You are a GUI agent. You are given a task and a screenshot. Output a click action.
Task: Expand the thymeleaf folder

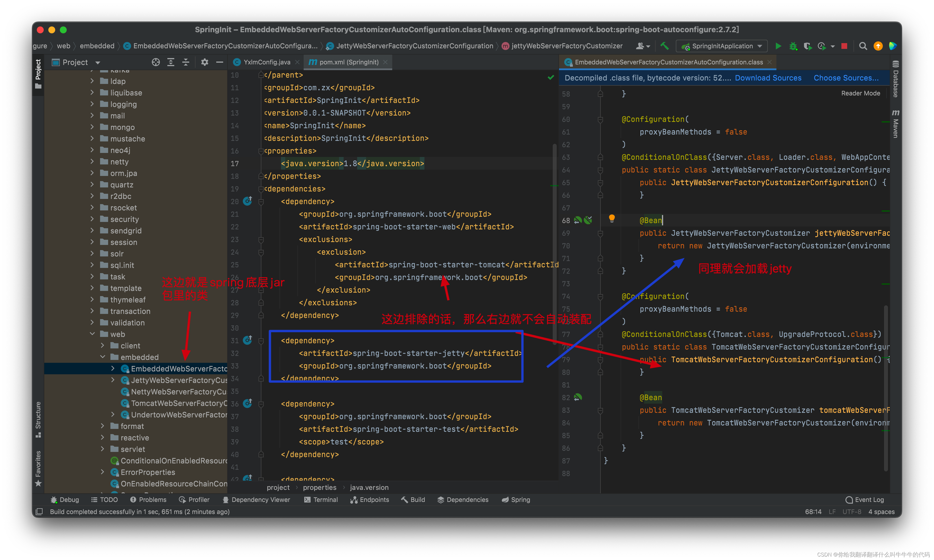pyautogui.click(x=93, y=299)
